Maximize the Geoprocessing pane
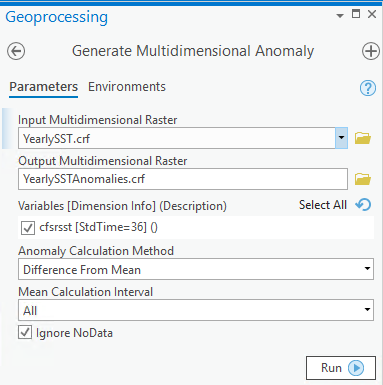Image resolution: width=383 pixels, height=385 pixels. coord(356,14)
